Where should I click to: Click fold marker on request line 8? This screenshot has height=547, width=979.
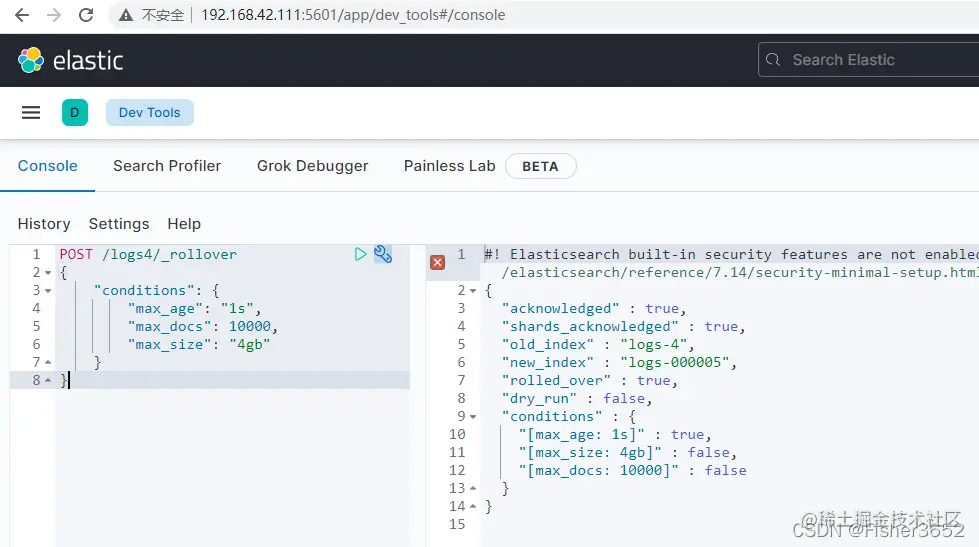(x=48, y=380)
